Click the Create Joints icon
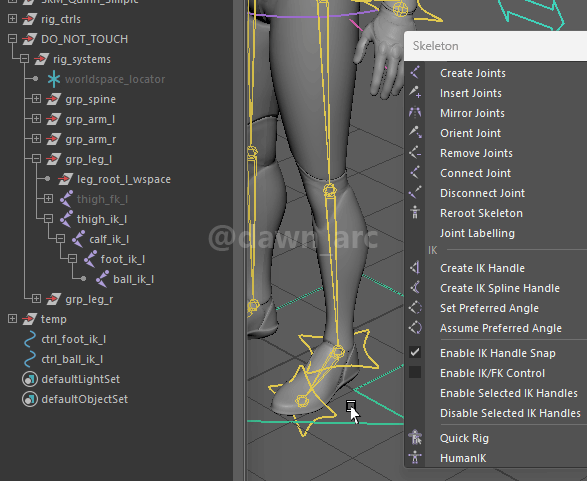The width and height of the screenshot is (587, 481). coord(415,73)
